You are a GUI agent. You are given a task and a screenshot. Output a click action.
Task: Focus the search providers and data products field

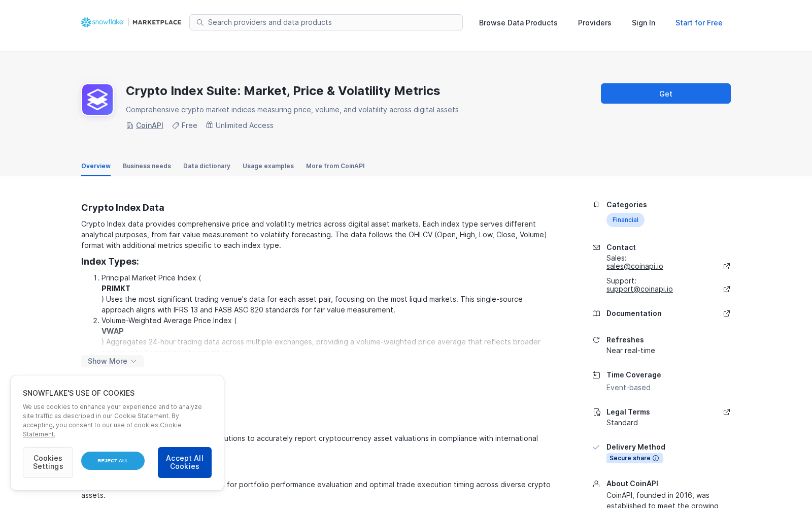[x=326, y=22]
